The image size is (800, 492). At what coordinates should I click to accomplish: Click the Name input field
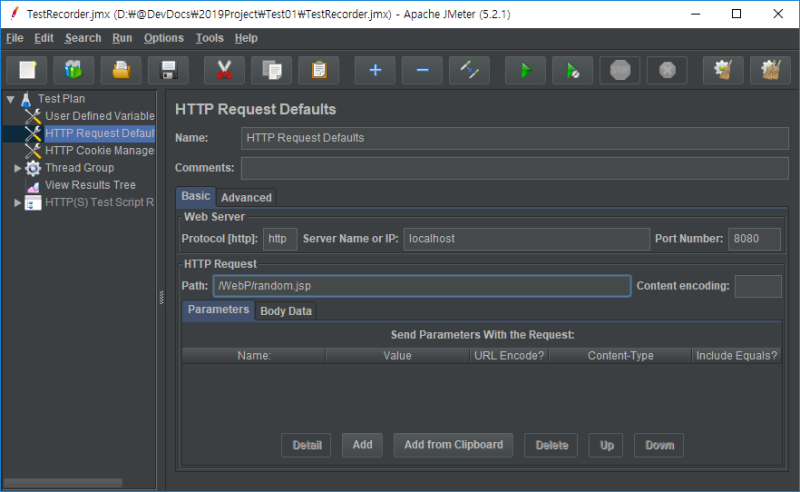tap(515, 138)
